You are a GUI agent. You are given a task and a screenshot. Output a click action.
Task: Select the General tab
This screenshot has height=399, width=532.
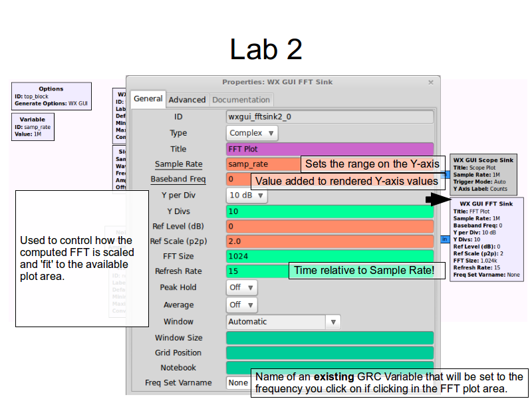[x=148, y=99]
